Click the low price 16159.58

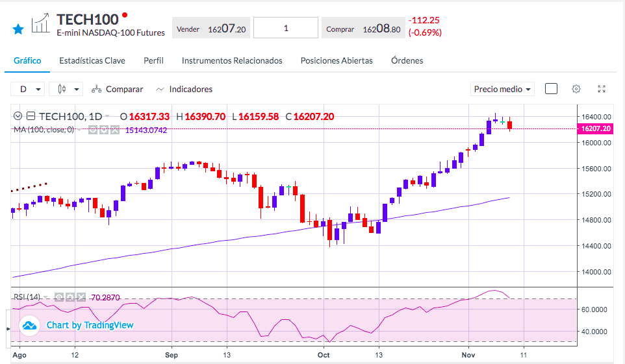click(x=259, y=117)
